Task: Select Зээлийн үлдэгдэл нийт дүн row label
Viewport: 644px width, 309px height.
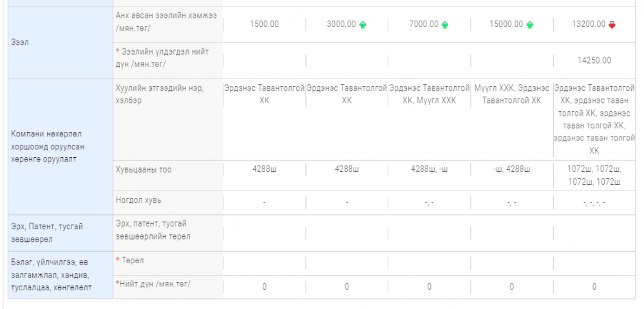Action: click(168, 61)
